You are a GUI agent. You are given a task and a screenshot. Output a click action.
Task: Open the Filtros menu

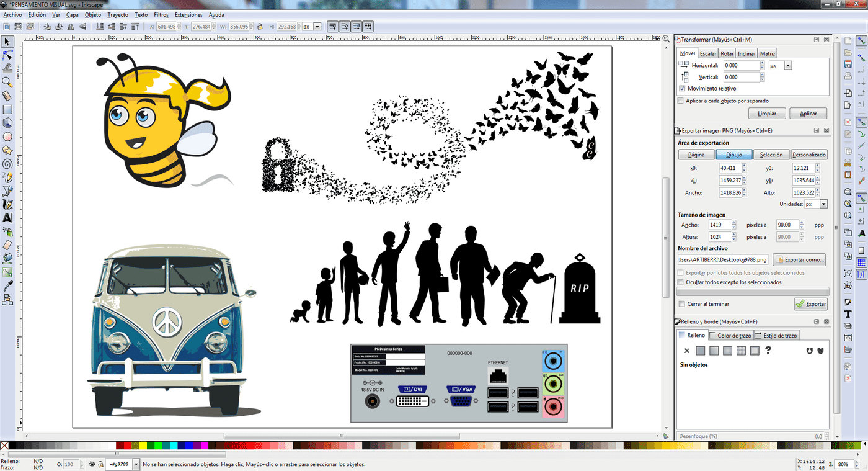coord(161,14)
